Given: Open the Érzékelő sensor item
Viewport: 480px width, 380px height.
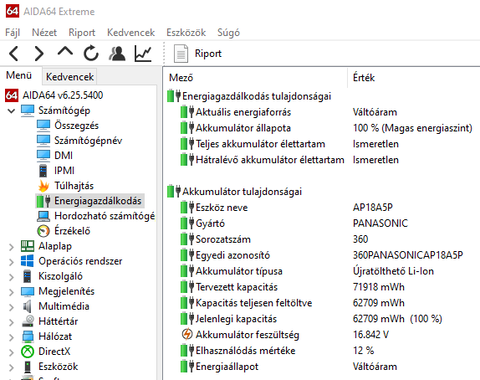Looking at the screenshot, I should click(72, 231).
